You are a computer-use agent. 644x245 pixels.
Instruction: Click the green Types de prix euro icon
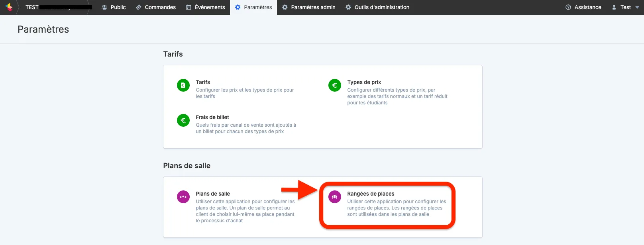tap(335, 85)
